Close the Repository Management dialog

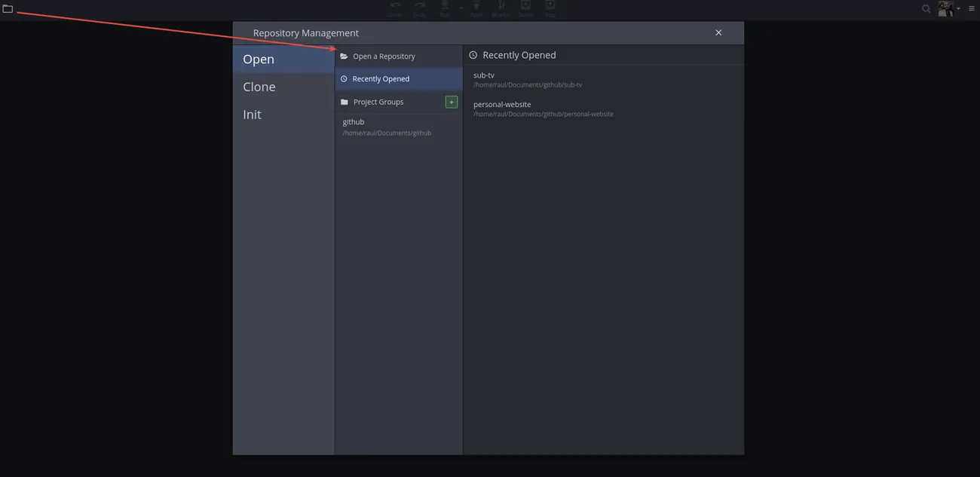(718, 32)
